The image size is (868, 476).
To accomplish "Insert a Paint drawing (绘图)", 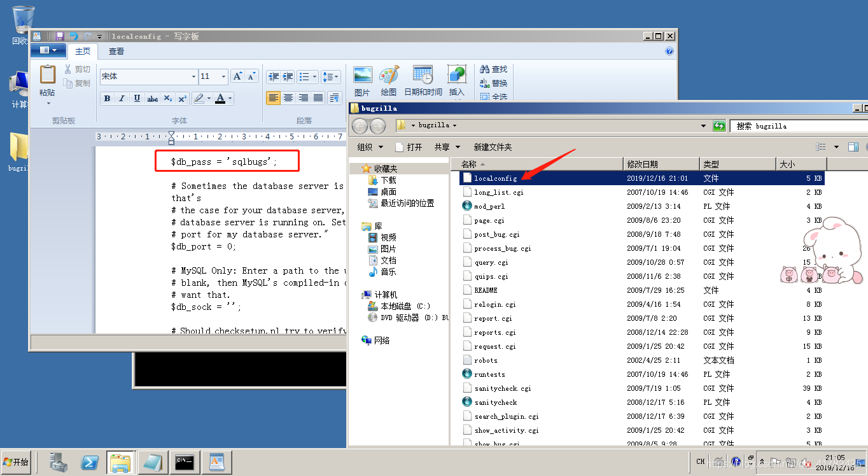I will (389, 81).
